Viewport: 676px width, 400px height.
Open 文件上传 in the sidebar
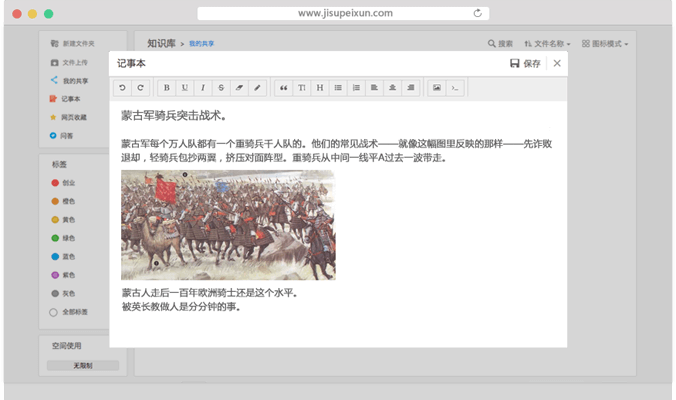tap(69, 63)
